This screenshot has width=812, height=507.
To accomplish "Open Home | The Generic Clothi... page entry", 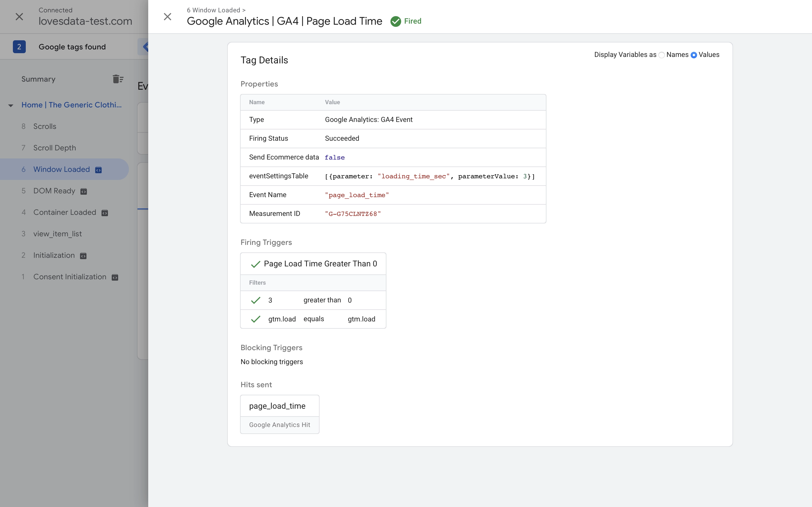I will point(71,105).
